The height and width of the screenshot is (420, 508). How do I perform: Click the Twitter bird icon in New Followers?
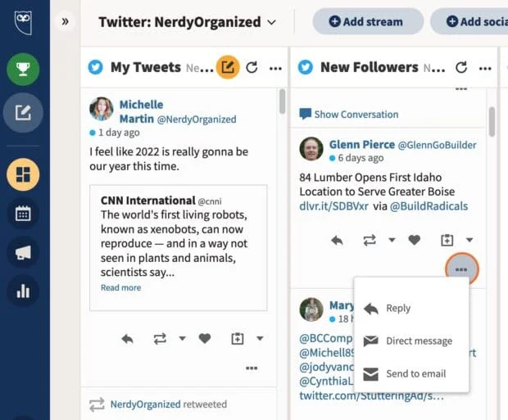pyautogui.click(x=306, y=67)
